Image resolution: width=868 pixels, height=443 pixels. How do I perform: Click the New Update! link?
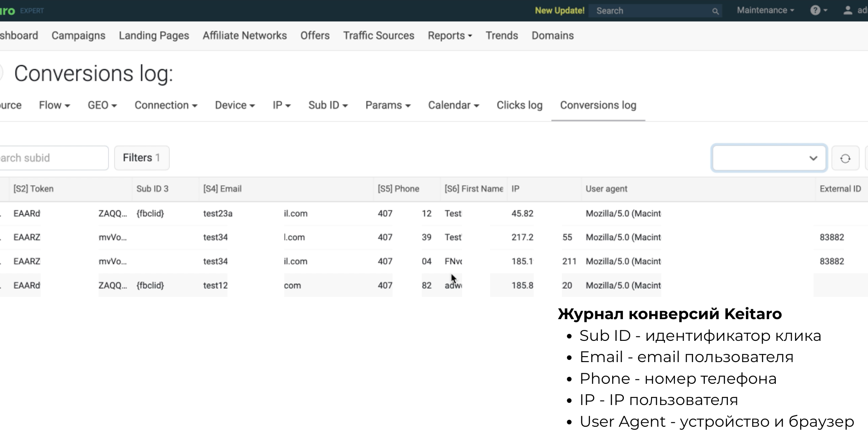pyautogui.click(x=559, y=10)
